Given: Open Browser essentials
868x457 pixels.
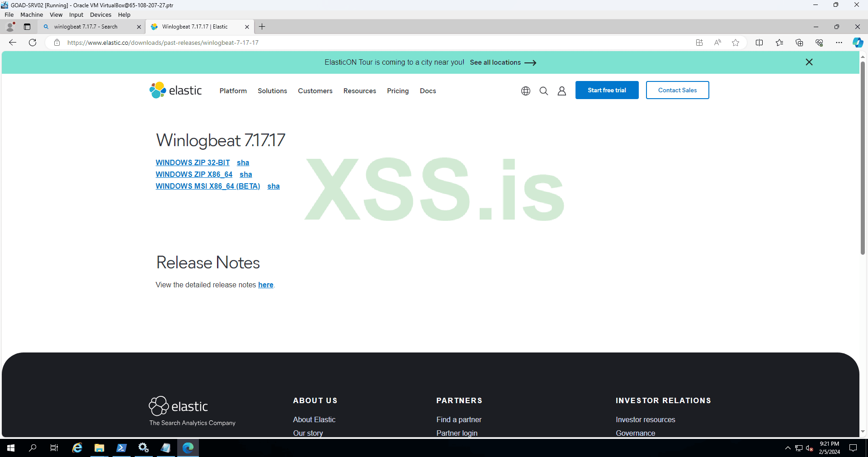Looking at the screenshot, I should click(819, 43).
